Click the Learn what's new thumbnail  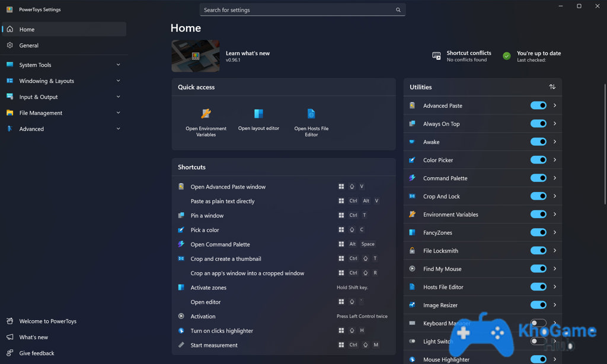coord(196,56)
